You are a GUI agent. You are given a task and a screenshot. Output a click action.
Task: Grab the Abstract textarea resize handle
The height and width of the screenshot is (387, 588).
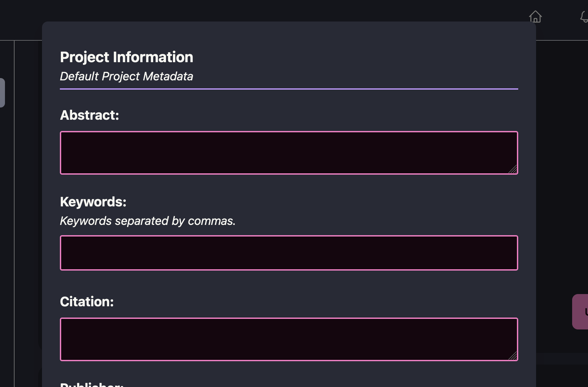coord(513,169)
